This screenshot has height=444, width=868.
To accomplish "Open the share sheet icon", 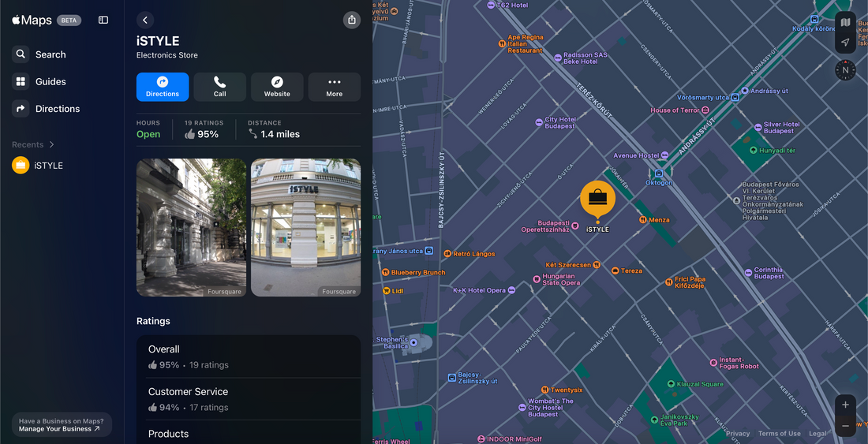I will pos(352,21).
